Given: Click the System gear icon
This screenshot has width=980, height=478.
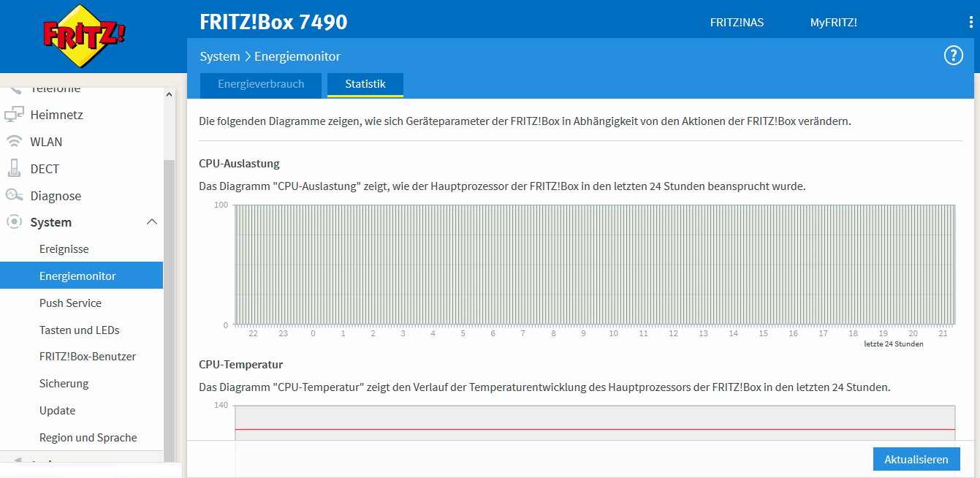Looking at the screenshot, I should (14, 222).
